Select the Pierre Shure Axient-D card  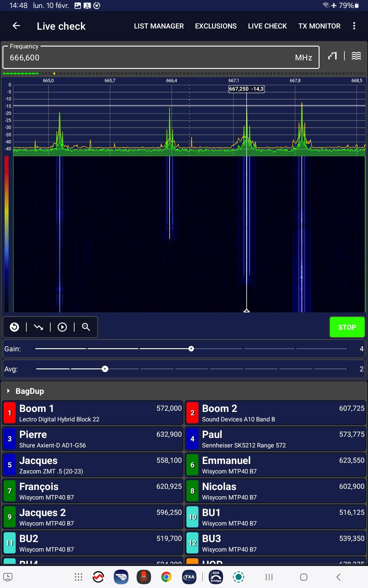click(93, 439)
